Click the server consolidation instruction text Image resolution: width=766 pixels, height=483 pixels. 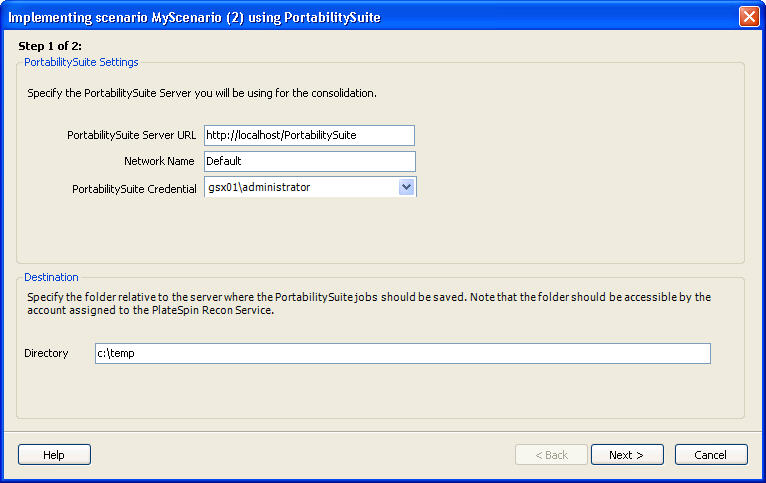click(x=202, y=93)
